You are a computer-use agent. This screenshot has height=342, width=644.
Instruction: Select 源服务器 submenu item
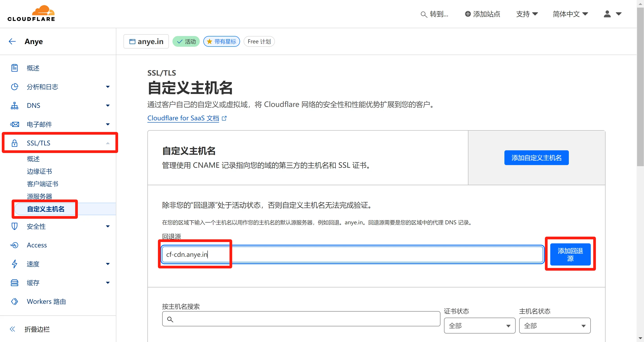pyautogui.click(x=39, y=196)
